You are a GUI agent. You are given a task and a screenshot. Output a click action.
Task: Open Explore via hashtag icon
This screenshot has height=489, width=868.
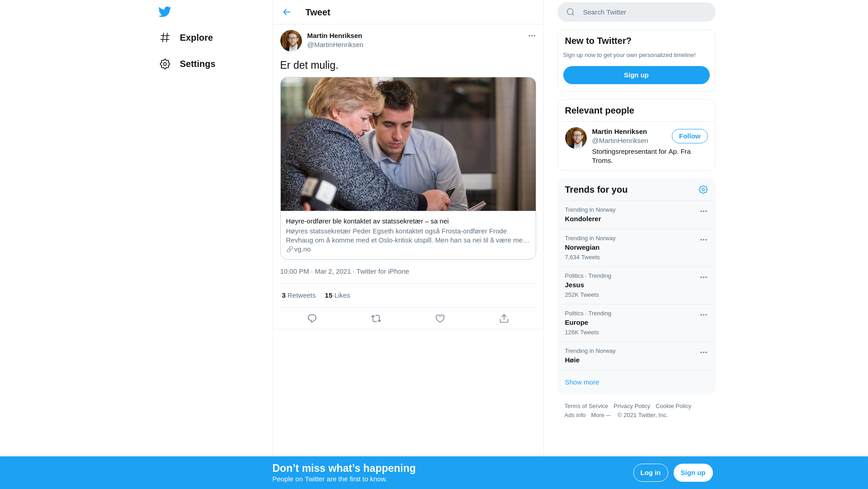pos(165,38)
